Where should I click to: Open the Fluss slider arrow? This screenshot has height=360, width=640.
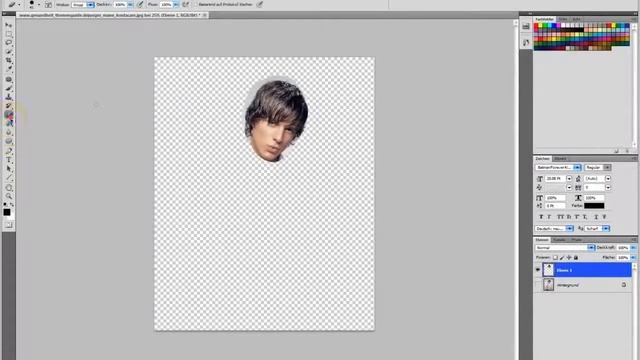pos(176,4)
